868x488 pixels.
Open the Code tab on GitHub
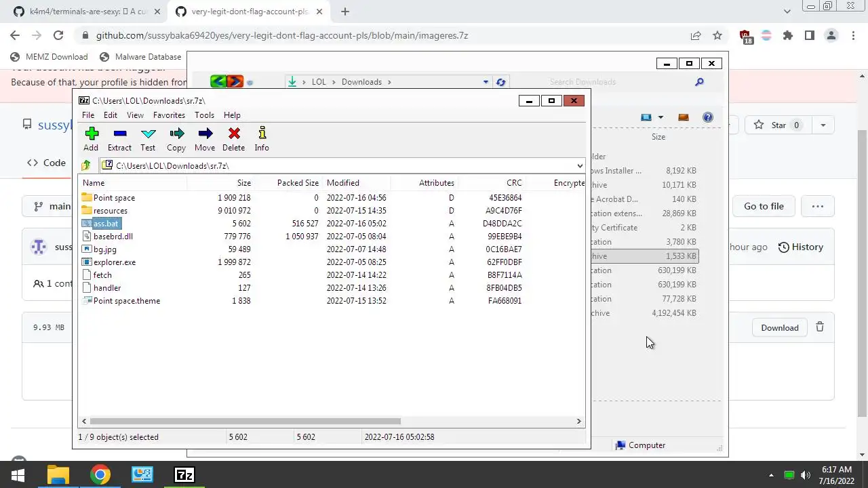click(x=46, y=163)
